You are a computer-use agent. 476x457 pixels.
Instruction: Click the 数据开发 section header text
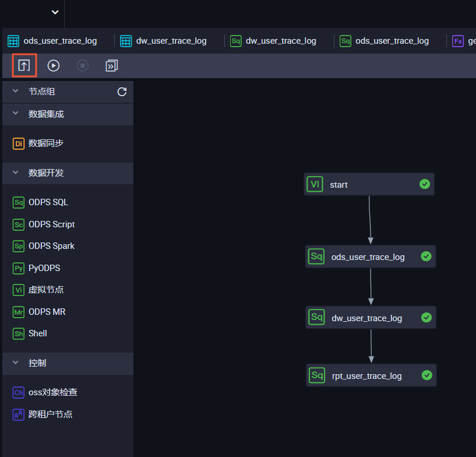point(46,173)
